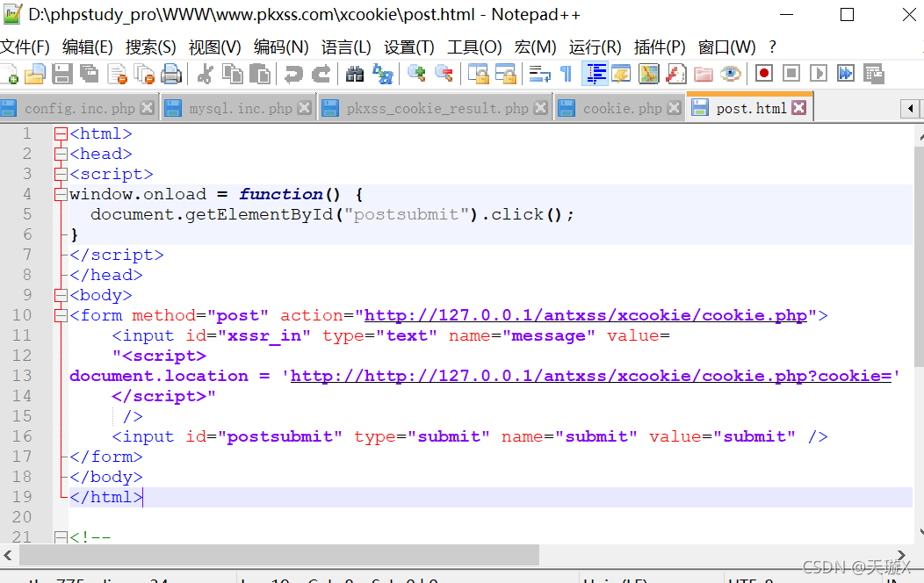Image resolution: width=924 pixels, height=583 pixels.
Task: Click the New file toolbar icon
Action: (x=8, y=75)
